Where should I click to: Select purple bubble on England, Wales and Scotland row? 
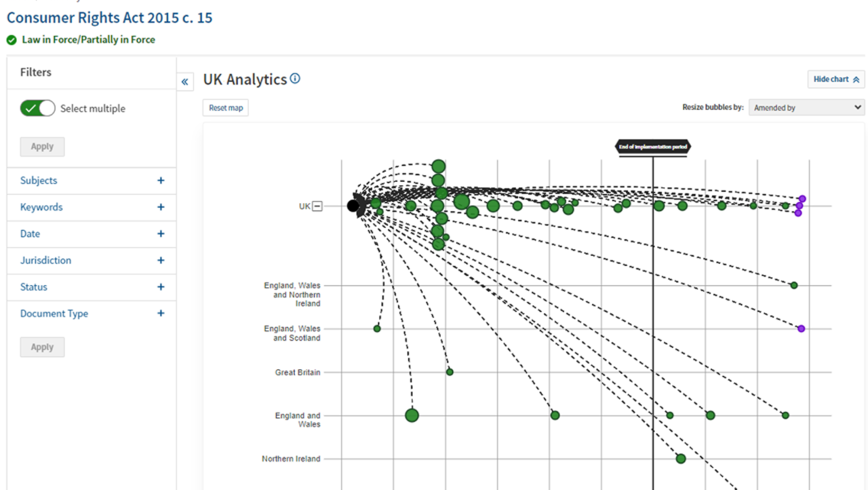(801, 328)
